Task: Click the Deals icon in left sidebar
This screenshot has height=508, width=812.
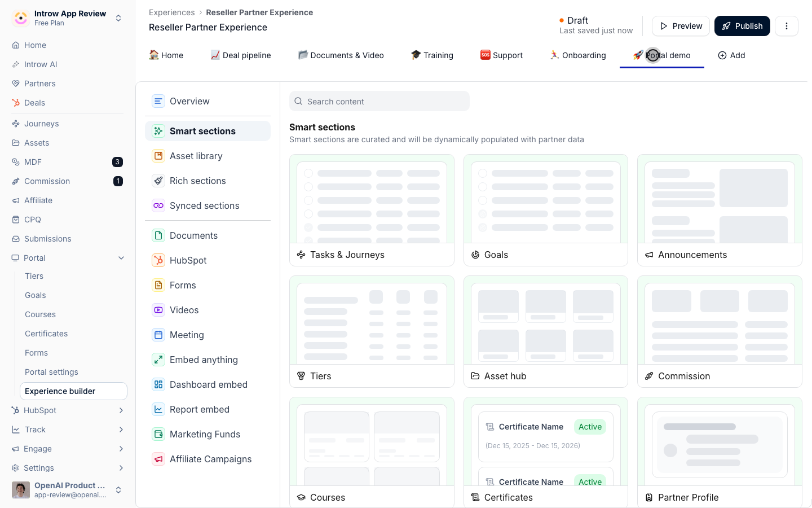Action: pos(16,103)
